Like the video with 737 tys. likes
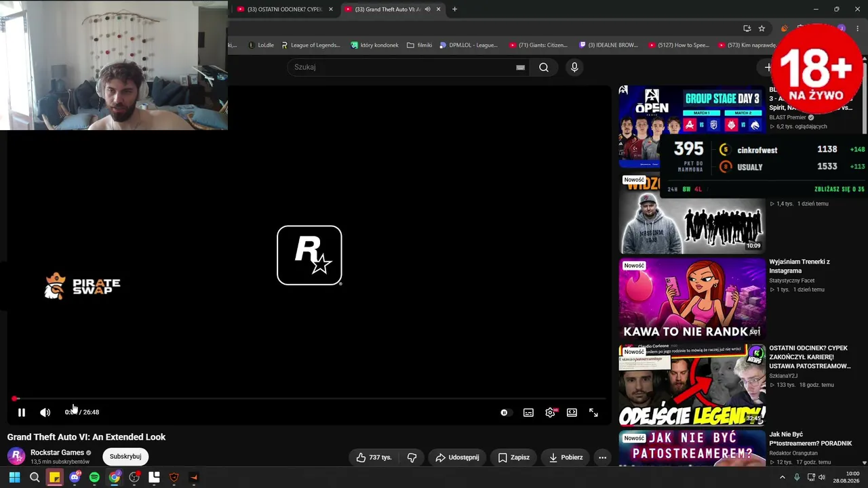Screen dimensions: 868x488 click(x=374, y=457)
